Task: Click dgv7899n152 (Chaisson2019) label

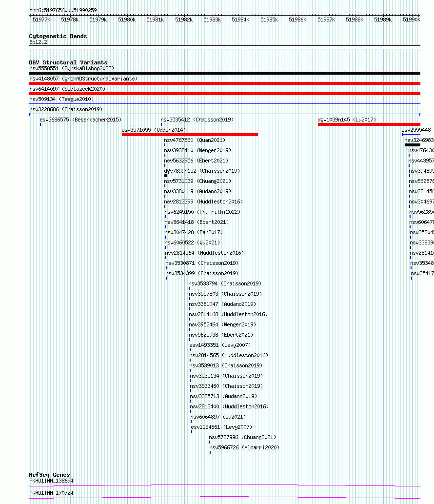Action: tap(202, 171)
